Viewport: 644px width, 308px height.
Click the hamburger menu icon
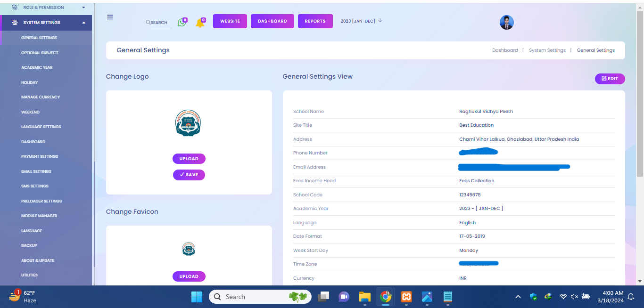point(110,17)
